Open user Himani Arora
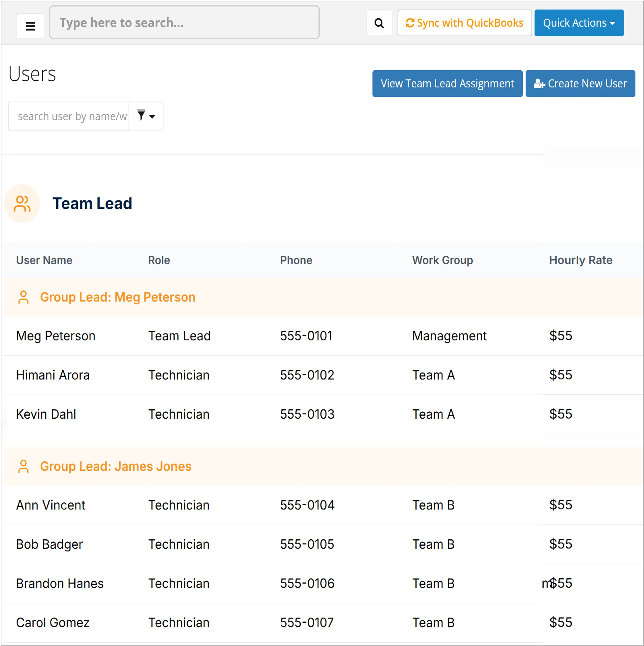 tap(53, 375)
